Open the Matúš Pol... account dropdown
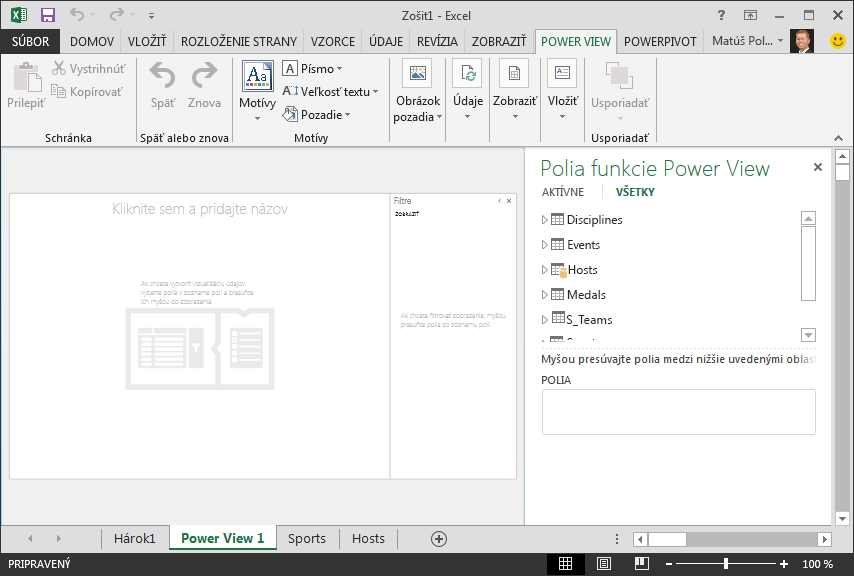 (x=747, y=41)
